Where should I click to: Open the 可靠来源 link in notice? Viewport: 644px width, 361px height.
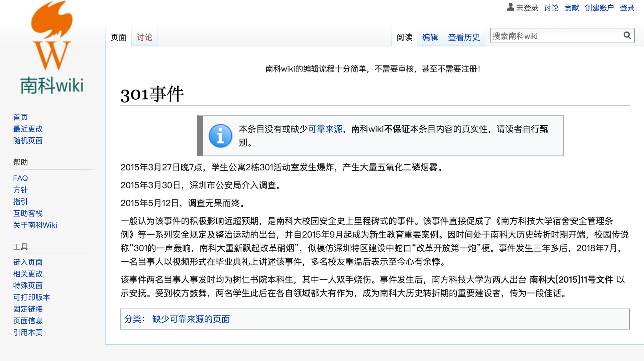tap(325, 129)
